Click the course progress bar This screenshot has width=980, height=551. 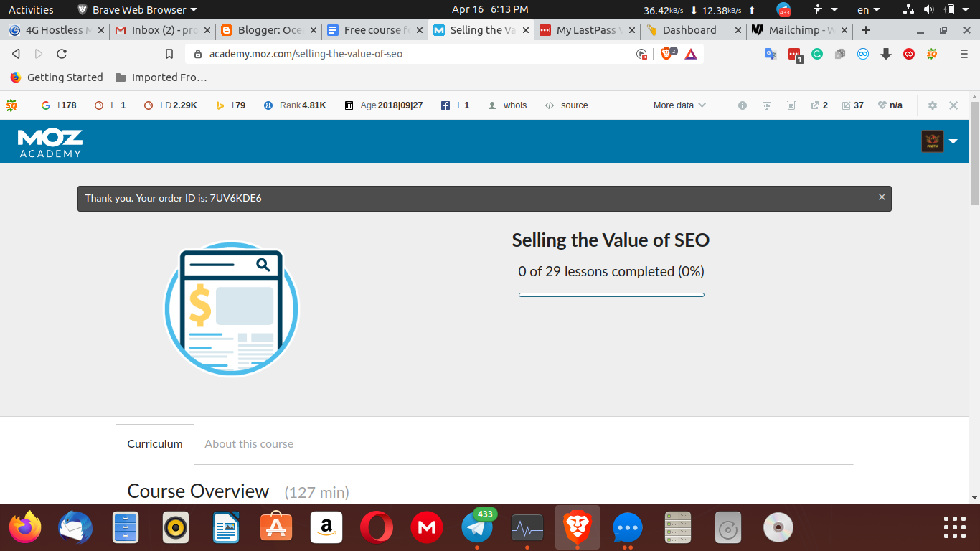tap(611, 295)
